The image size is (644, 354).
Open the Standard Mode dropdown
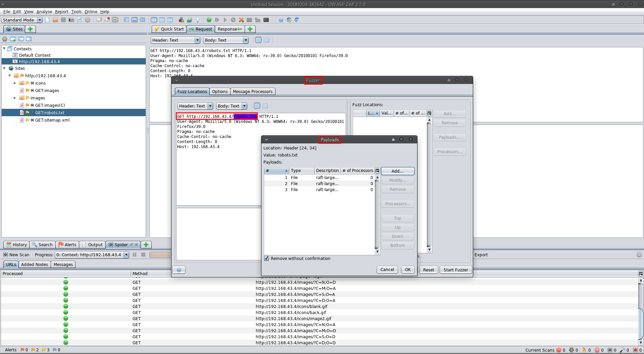click(22, 20)
